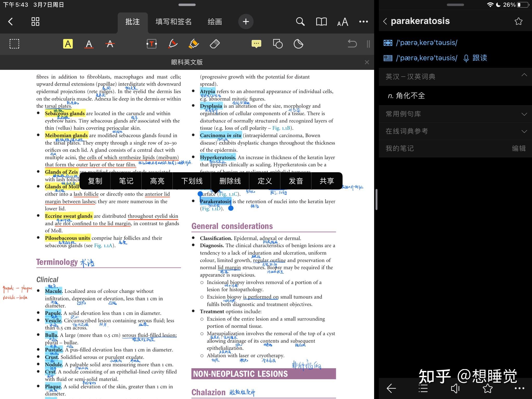Choose 高亮 from the popup menu
The height and width of the screenshot is (399, 532).
click(x=157, y=181)
